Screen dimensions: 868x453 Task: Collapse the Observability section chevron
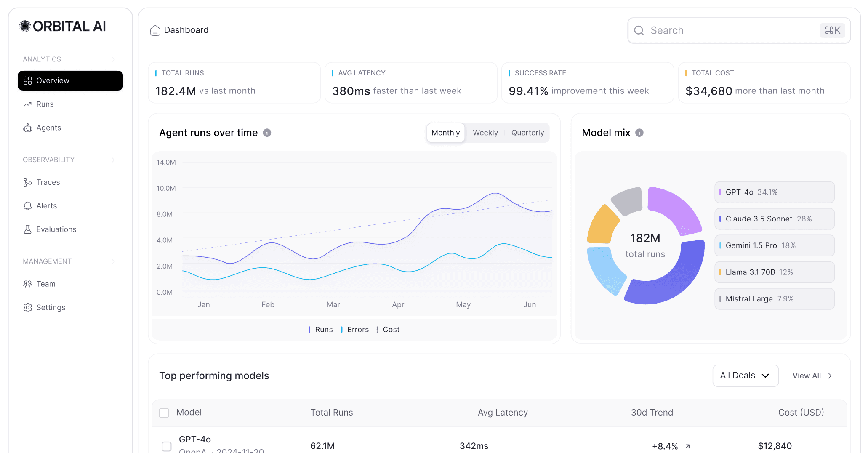113,160
